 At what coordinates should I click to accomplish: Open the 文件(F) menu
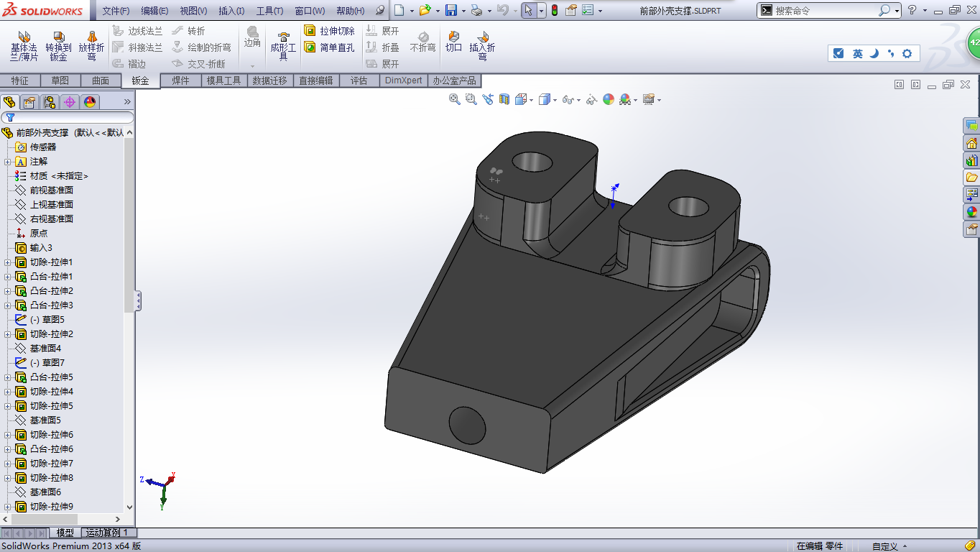[116, 11]
